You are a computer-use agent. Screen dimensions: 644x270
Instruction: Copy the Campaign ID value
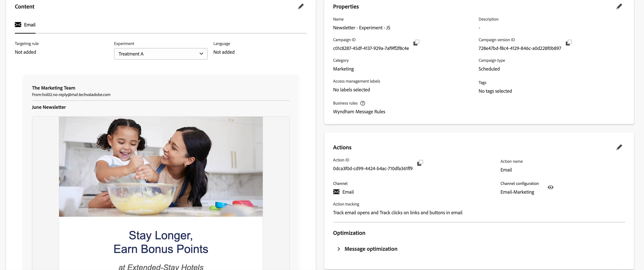pyautogui.click(x=416, y=42)
